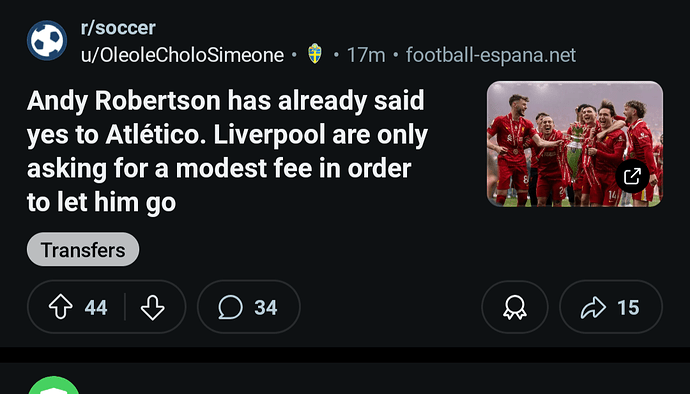Click the vote score 44
Screen dimensions: 690x394
96,307
